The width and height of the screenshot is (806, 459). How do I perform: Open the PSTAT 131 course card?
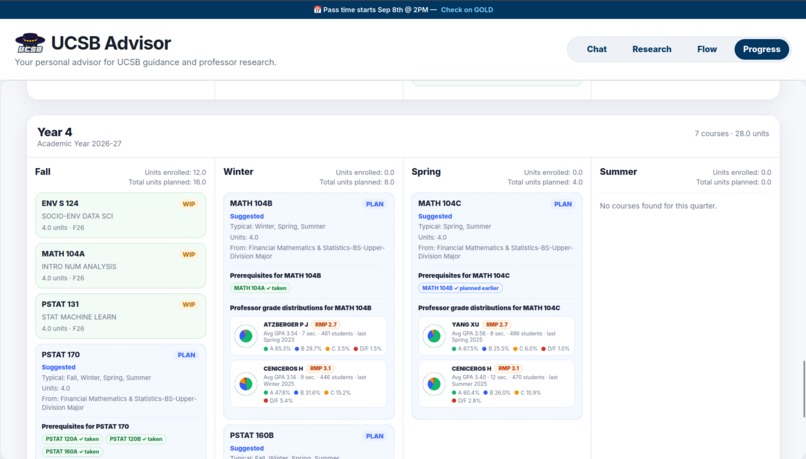(x=120, y=316)
